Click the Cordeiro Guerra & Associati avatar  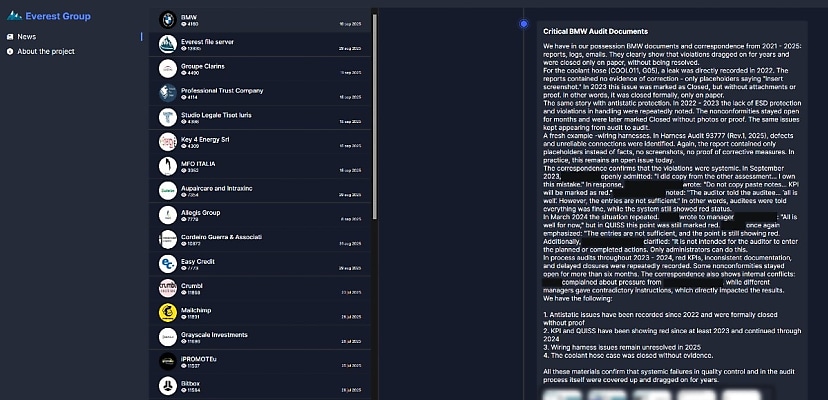(x=168, y=239)
